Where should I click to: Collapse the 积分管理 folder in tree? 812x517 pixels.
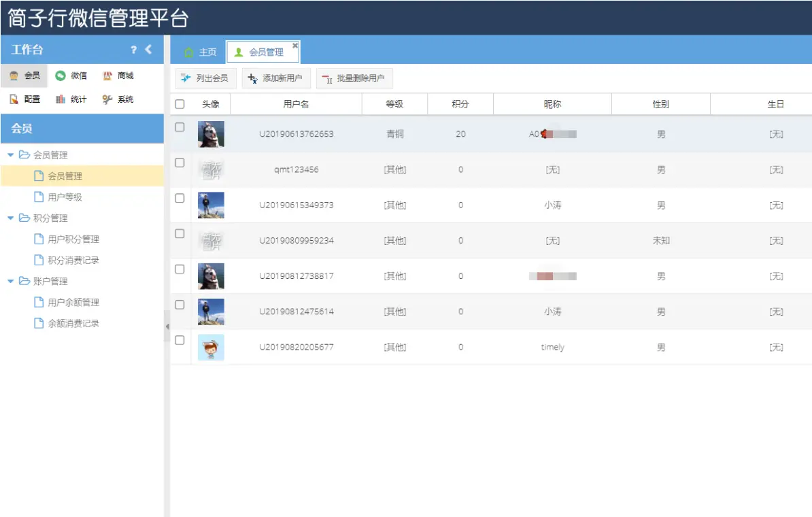[10, 218]
